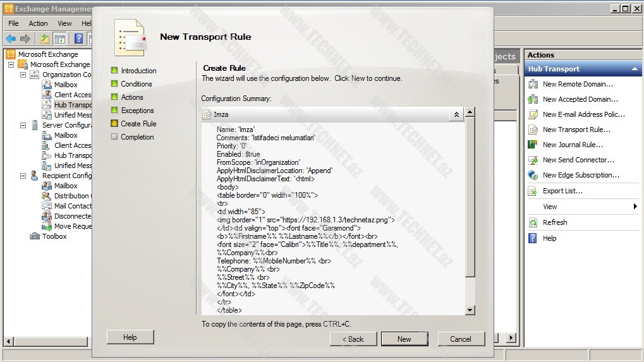Screen dimensions: 644x362
Task: Click the New button to create rule
Action: click(404, 339)
